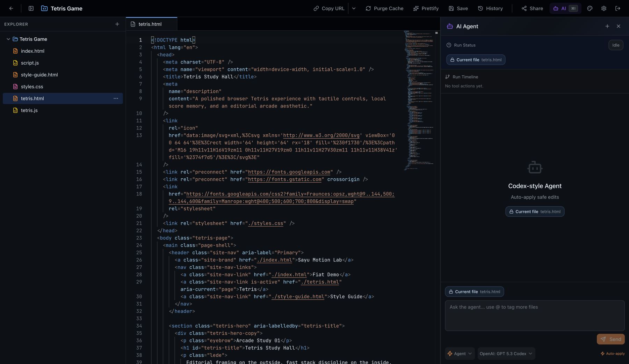This screenshot has width=629, height=364.
Task: Open the History panel
Action: [490, 8]
